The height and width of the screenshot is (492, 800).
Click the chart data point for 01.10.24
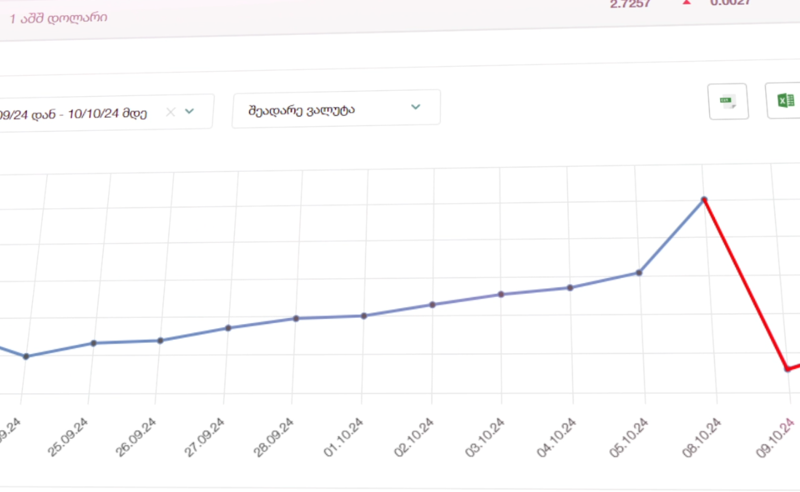point(364,316)
